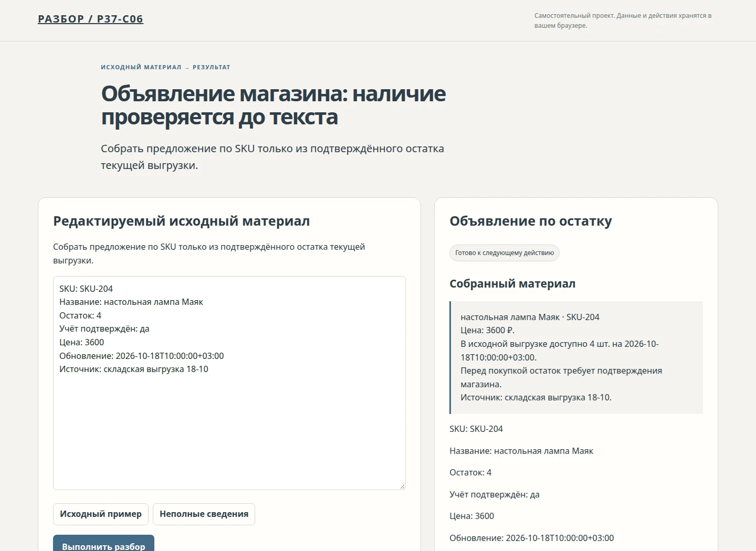
Task: Click Цена: 3600 in the result panel list
Action: (471, 516)
